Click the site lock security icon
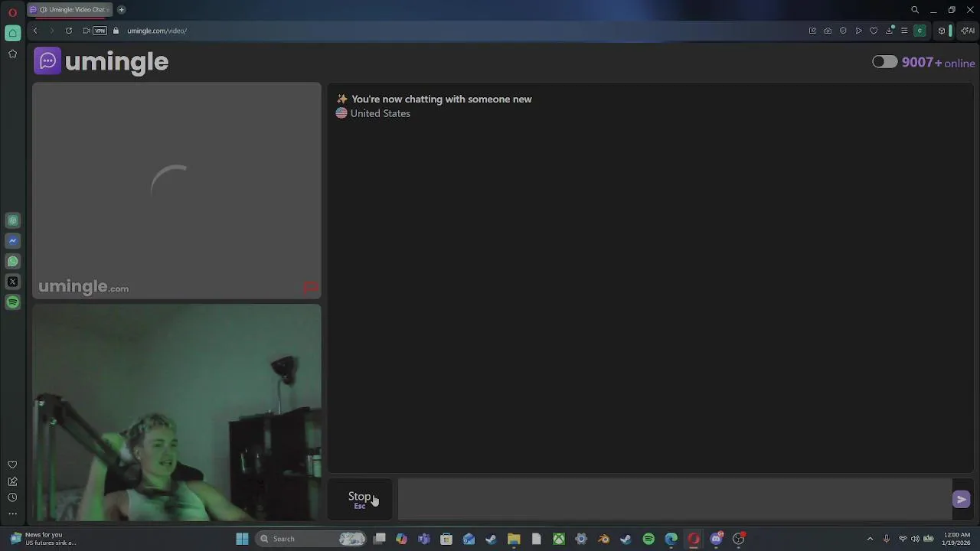 (116, 31)
